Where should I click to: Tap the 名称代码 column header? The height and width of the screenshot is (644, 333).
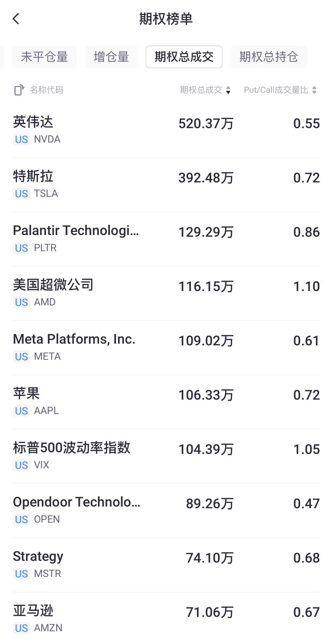[47, 90]
